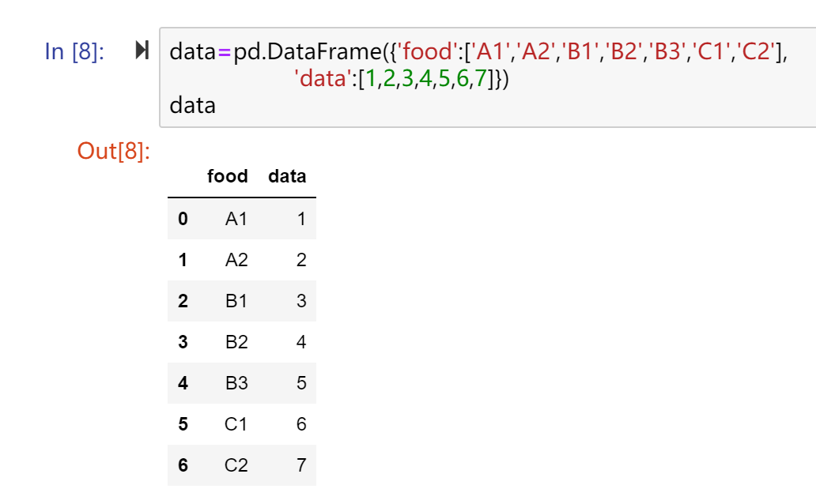816x504 pixels.
Task: Select the data column header
Action: click(x=287, y=176)
